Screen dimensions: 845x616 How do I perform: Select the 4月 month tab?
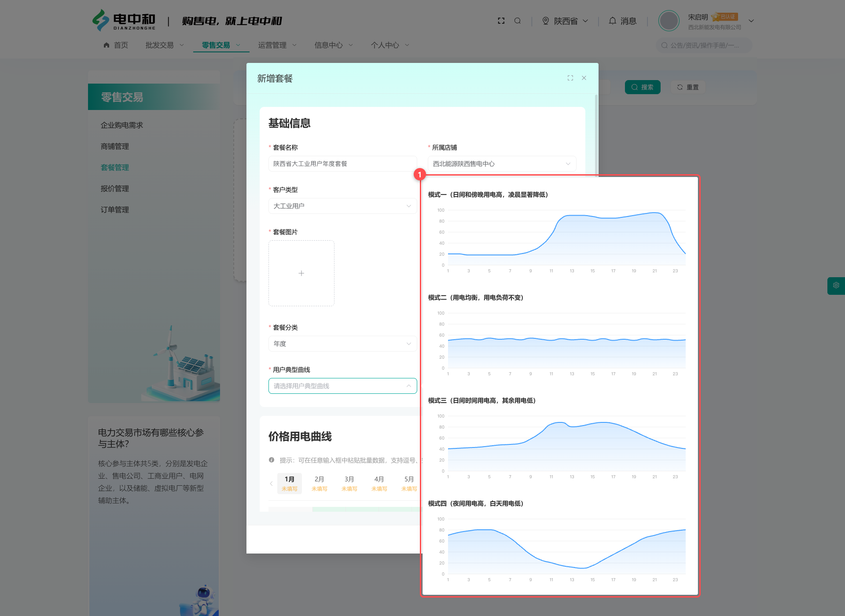379,484
